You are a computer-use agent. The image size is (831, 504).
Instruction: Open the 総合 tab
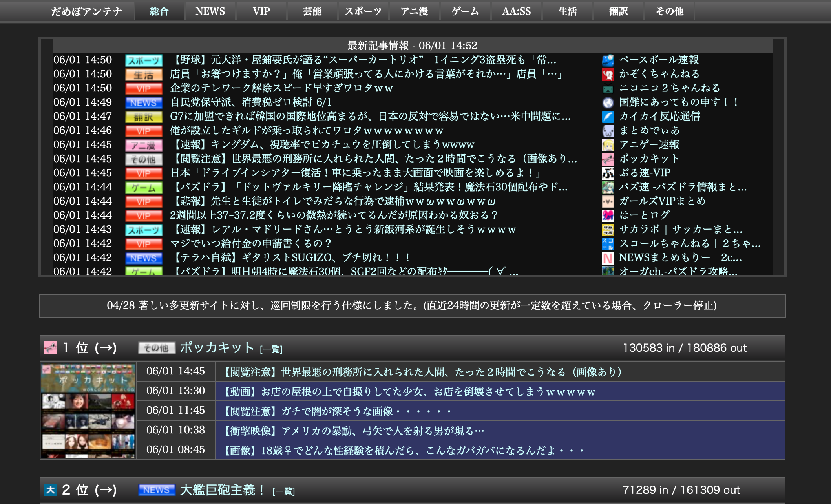(160, 11)
